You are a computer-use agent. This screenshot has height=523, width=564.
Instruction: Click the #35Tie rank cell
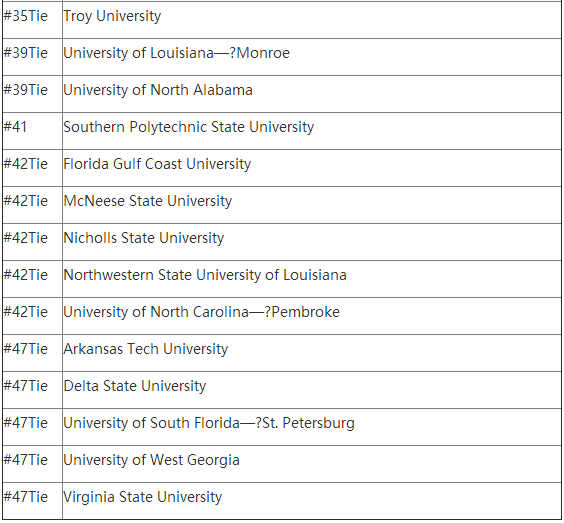(x=32, y=20)
